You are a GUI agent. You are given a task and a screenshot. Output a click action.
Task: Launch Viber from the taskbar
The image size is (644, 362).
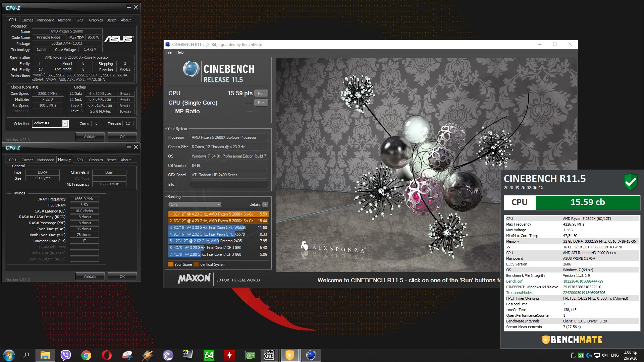[x=66, y=355]
